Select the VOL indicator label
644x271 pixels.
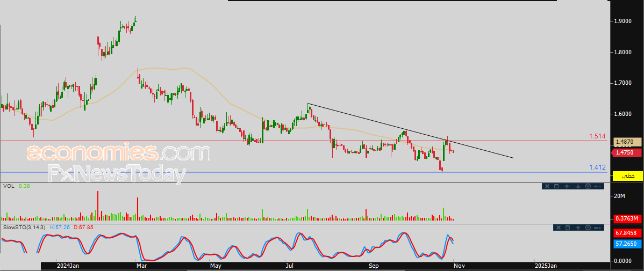click(9, 186)
